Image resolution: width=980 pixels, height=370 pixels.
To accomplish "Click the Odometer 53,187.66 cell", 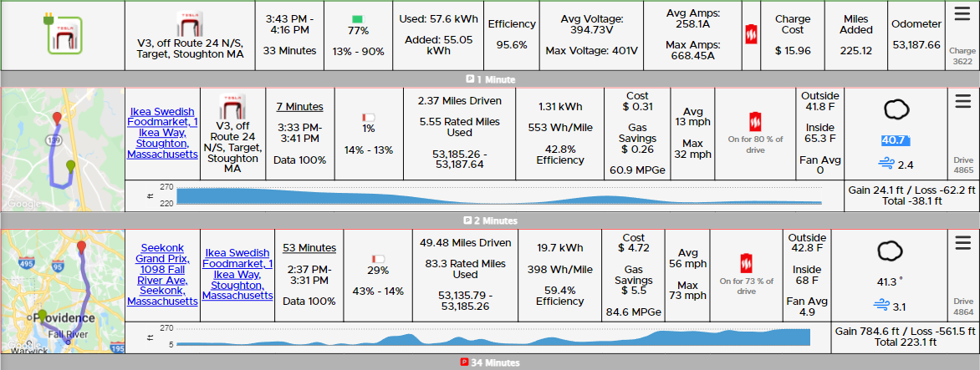I will (916, 35).
